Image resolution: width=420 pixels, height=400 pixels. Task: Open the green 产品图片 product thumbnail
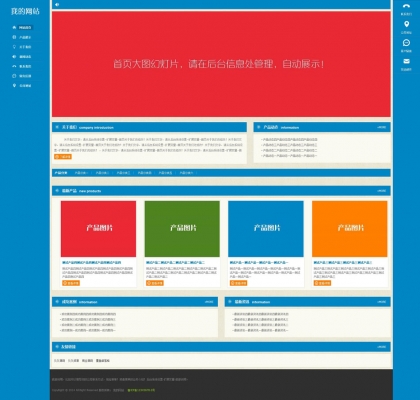pos(182,229)
